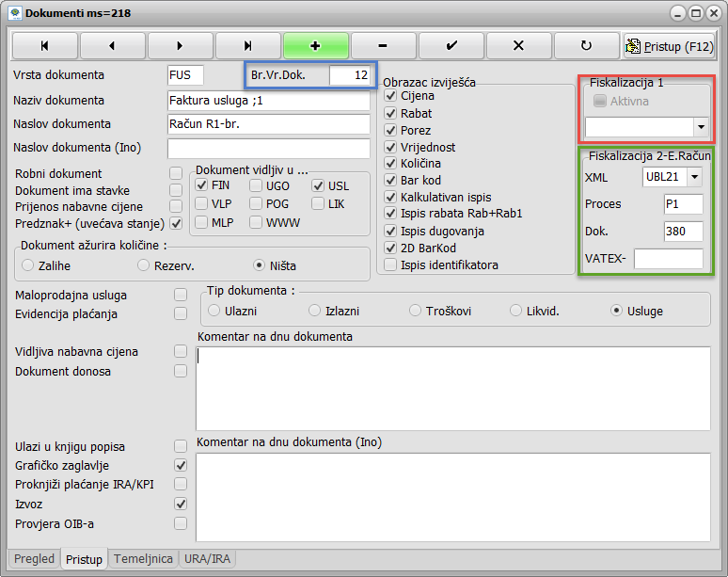
Task: Move to the next record
Action: 180,45
